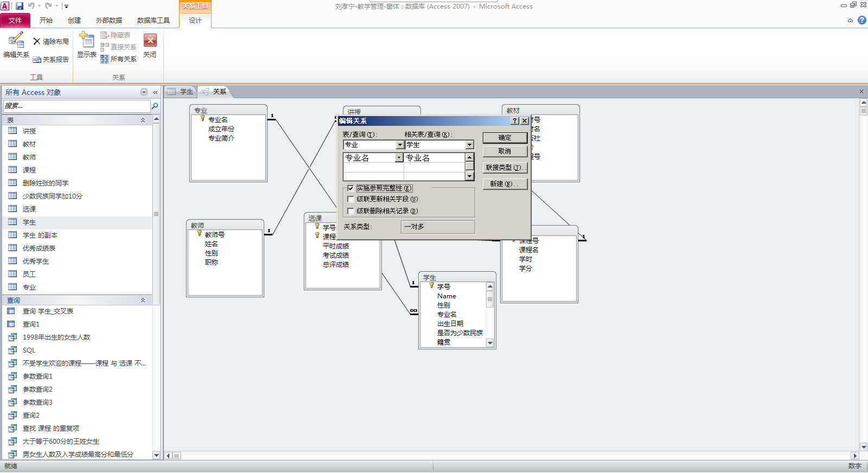The height and width of the screenshot is (473, 868).
Task: Open Access help question mark icon
Action: pos(861,21)
